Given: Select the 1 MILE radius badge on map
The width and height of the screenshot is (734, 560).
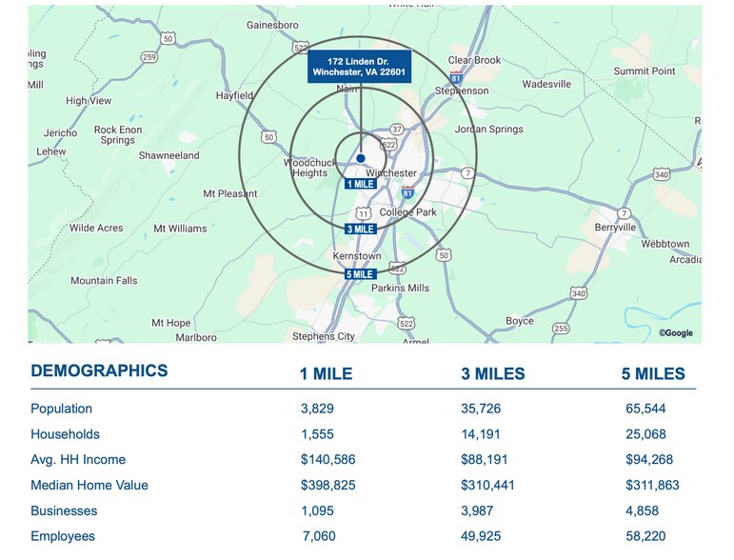Looking at the screenshot, I should pos(360,184).
